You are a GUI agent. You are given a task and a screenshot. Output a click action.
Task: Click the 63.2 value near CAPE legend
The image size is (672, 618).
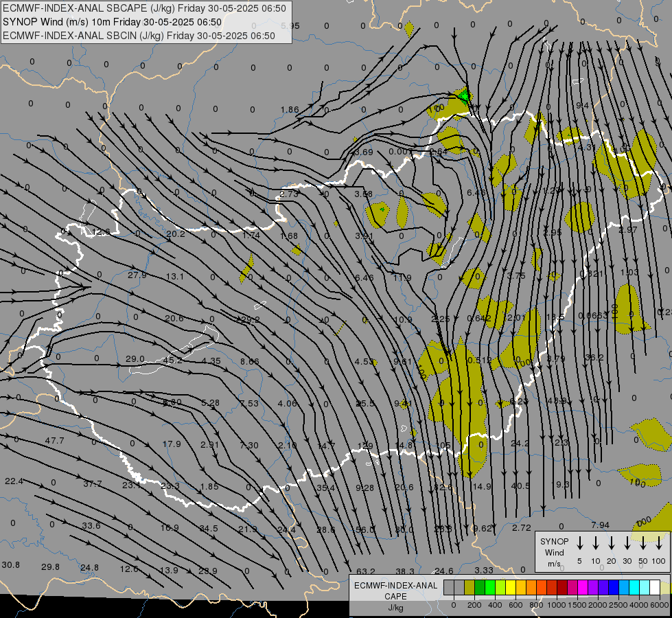pyautogui.click(x=366, y=571)
